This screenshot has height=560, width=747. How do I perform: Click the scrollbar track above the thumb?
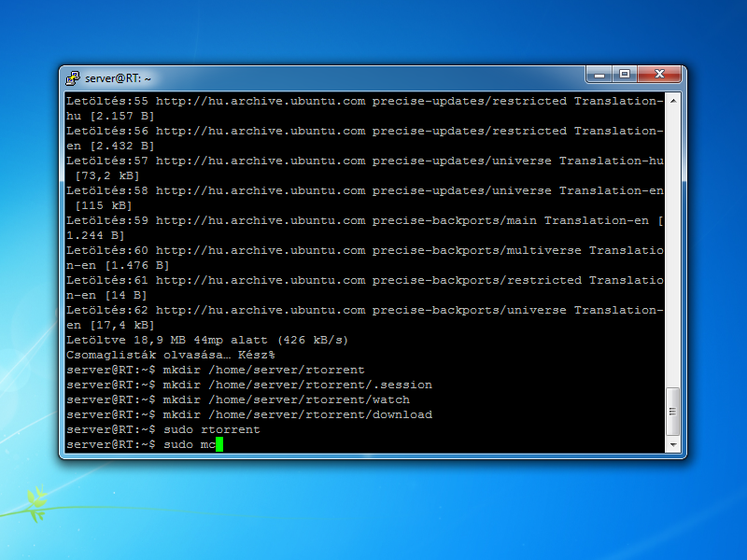point(672,243)
